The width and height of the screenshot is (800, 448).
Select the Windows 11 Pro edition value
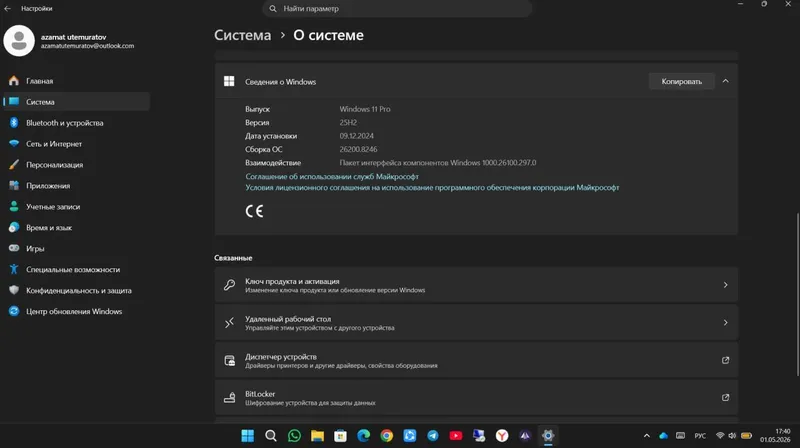(365, 109)
